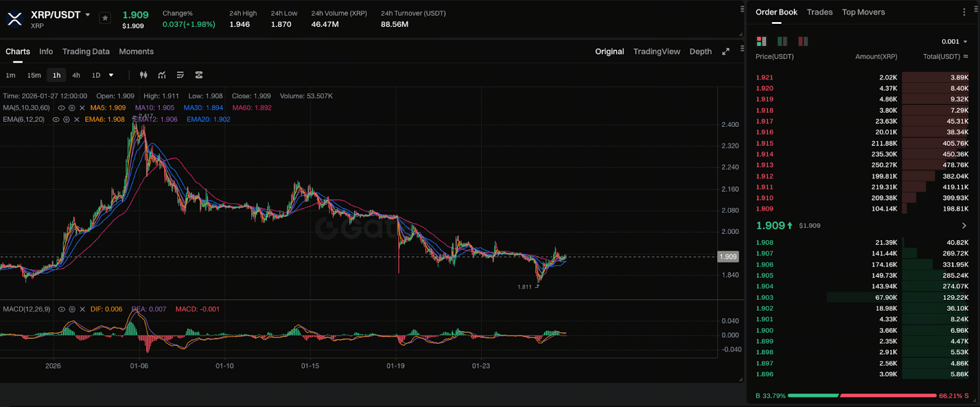Select ask price 1.909 in order book

[764, 209]
